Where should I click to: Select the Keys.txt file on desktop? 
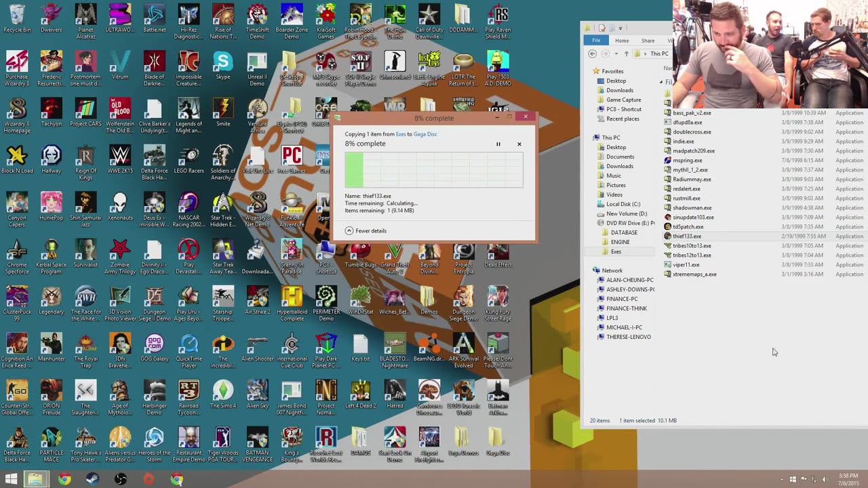click(360, 347)
